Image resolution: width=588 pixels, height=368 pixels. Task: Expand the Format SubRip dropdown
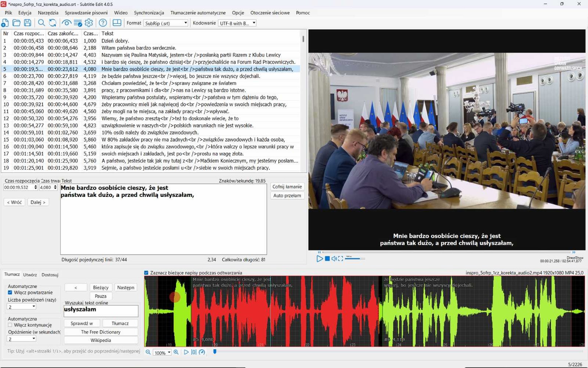coord(166,23)
